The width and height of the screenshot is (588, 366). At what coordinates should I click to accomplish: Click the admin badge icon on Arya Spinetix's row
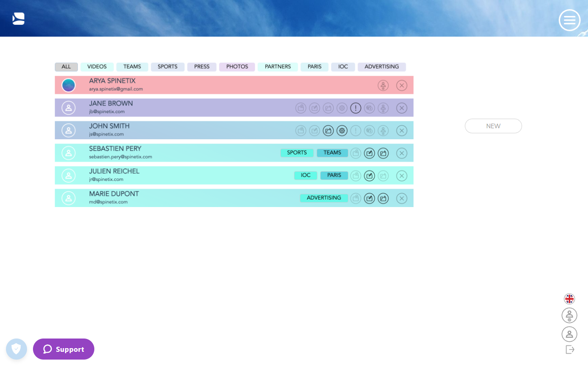(383, 85)
